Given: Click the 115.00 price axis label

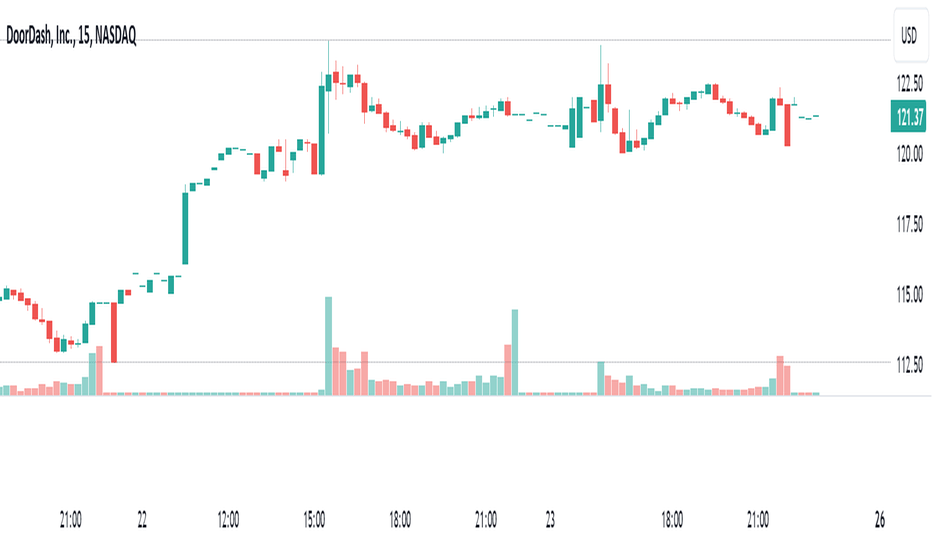Looking at the screenshot, I should click(909, 294).
